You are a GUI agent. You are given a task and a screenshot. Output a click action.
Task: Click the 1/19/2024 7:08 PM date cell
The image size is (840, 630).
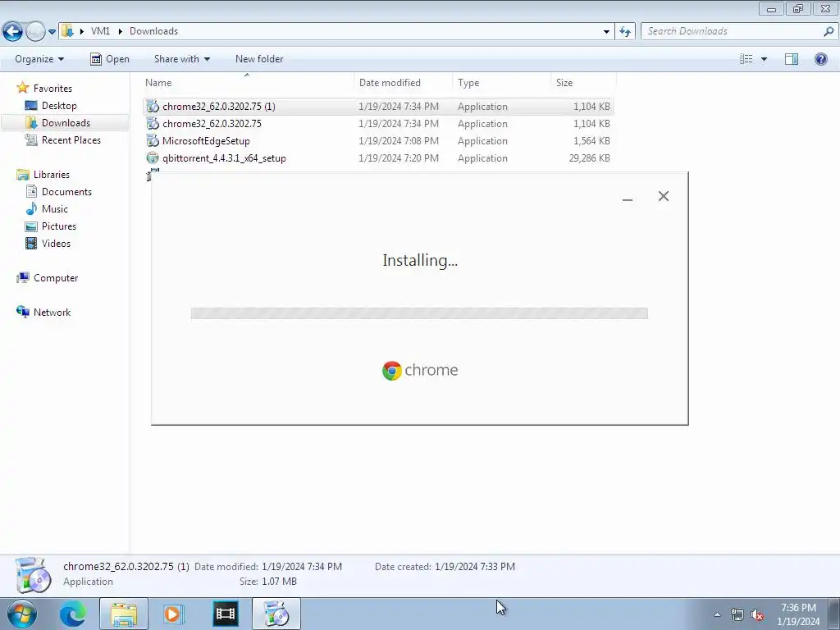tap(399, 141)
